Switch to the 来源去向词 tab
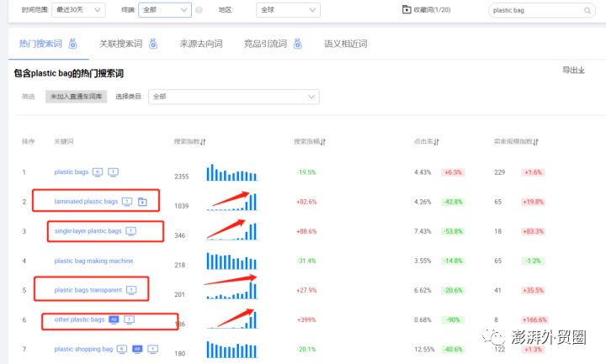This screenshot has width=606, height=364. (x=201, y=44)
